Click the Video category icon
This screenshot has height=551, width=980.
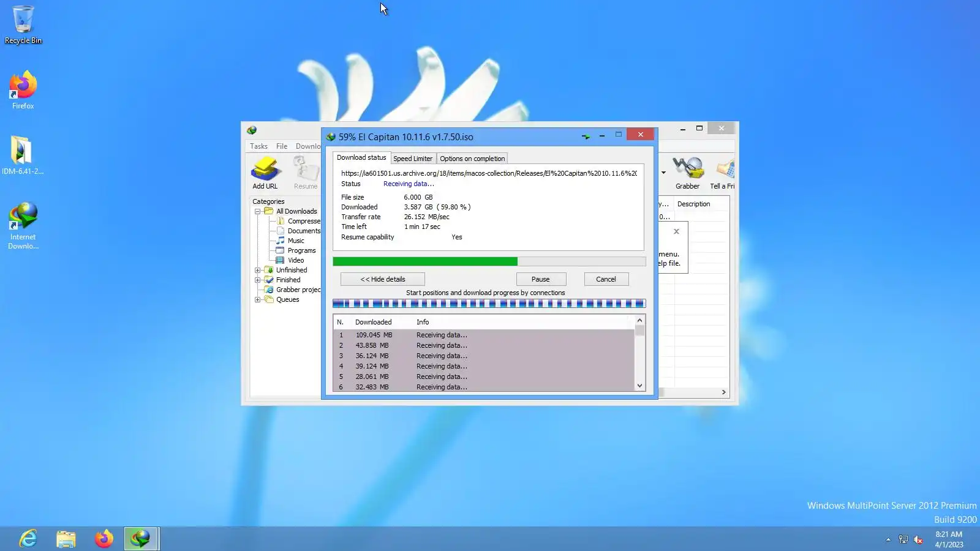point(280,260)
